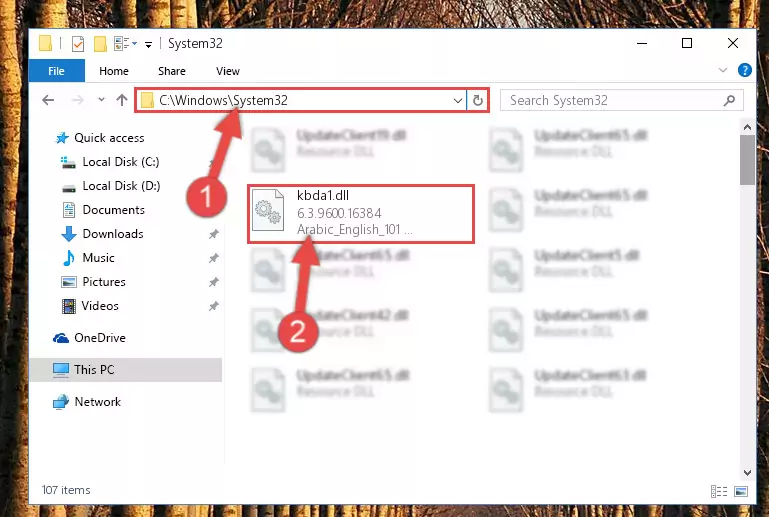
Task: Select the kbda1.dll file name
Action: (323, 195)
